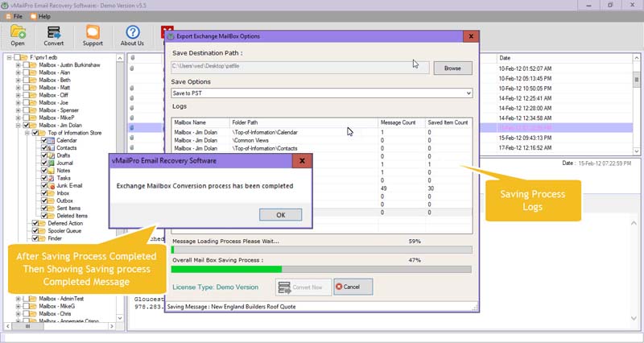Viewport: 644px width, 343px height.
Task: Uncheck the Spooler Queue checkbox
Action: tap(35, 231)
